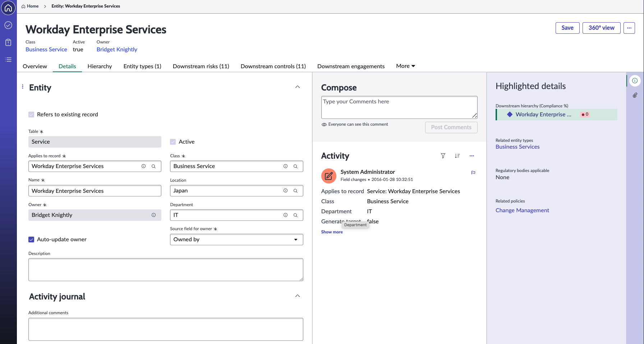Image resolution: width=644 pixels, height=344 pixels.
Task: Open the Hierarchy tab
Action: 100,66
